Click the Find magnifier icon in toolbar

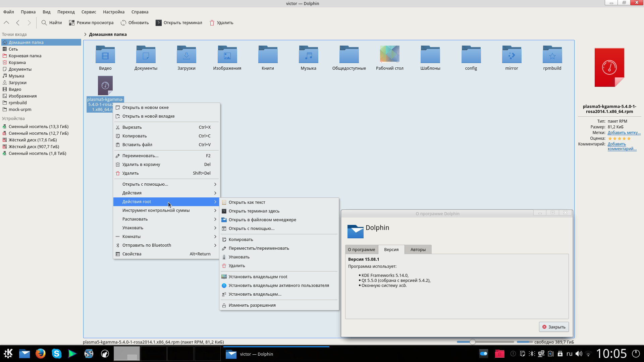click(44, 23)
